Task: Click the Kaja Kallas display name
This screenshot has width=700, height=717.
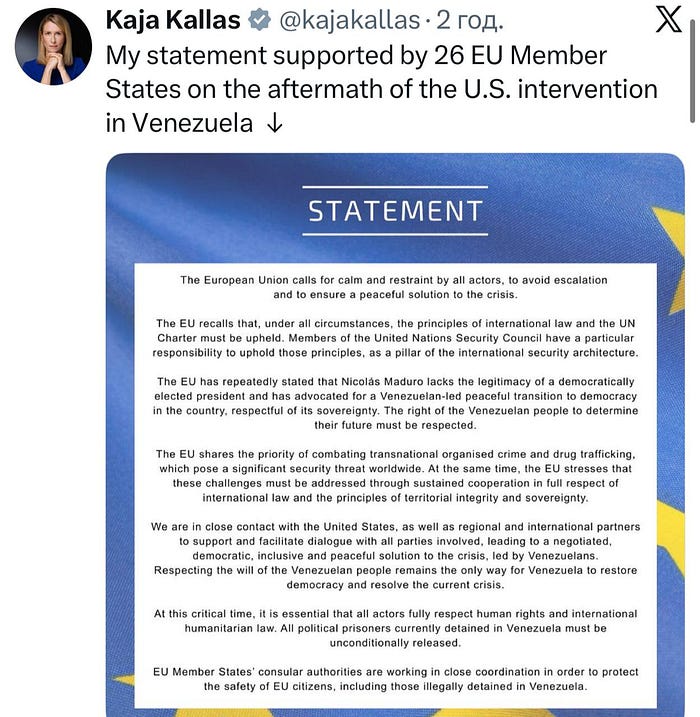Action: (x=172, y=20)
